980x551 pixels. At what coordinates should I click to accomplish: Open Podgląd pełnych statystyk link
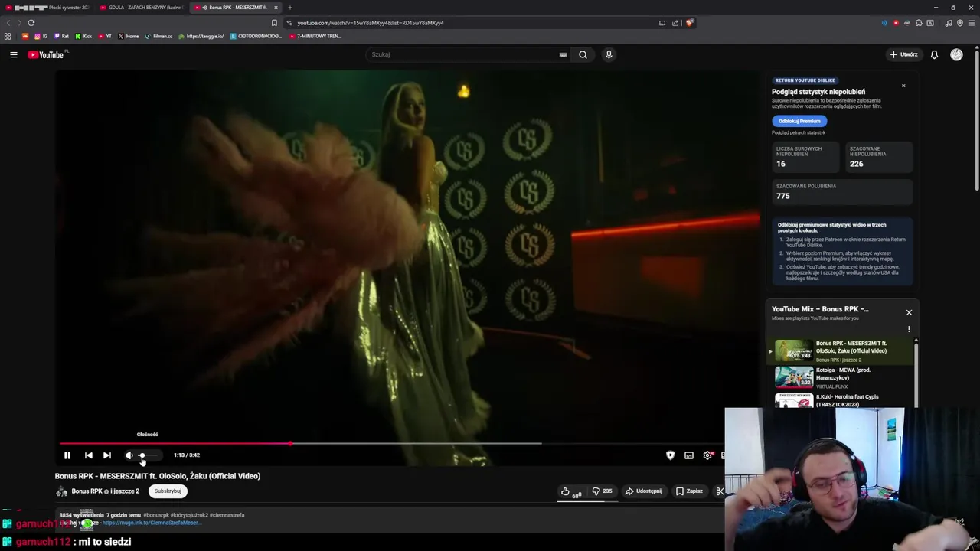click(799, 132)
